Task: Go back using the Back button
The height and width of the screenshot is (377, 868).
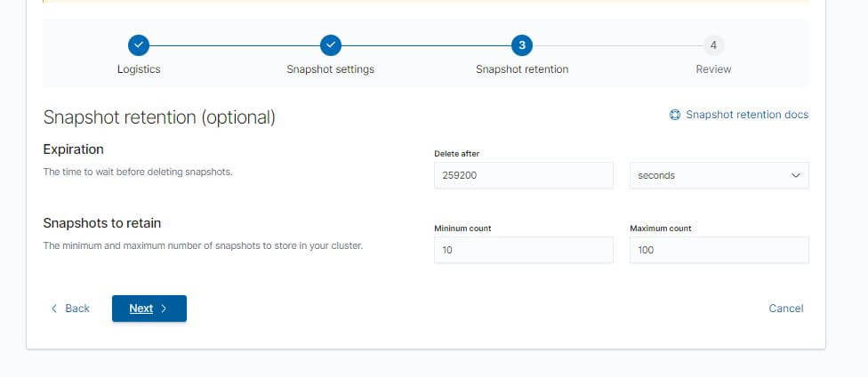Action: coord(70,309)
